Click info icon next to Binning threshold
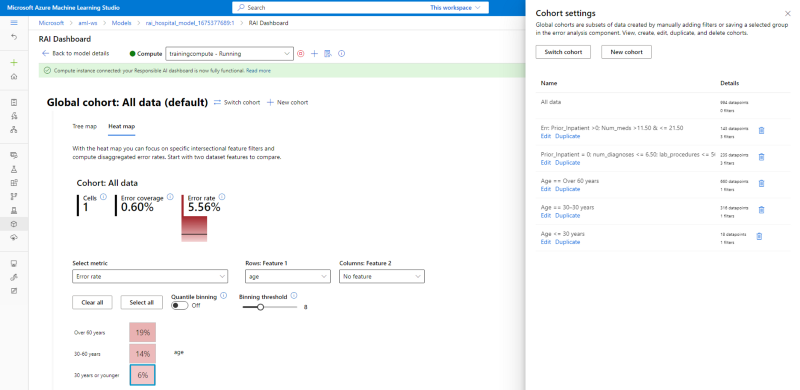 click(293, 296)
